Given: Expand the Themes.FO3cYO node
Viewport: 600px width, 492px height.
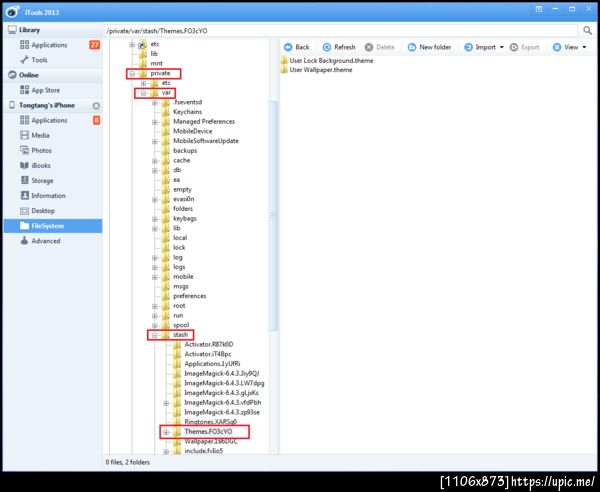Looking at the screenshot, I should (166, 432).
